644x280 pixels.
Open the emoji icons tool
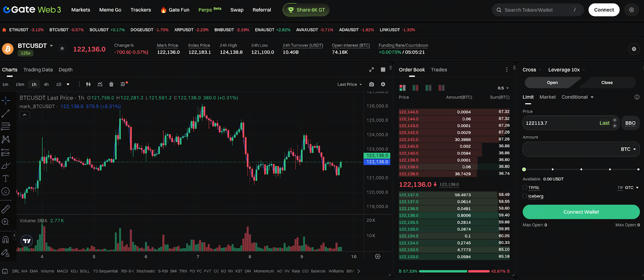click(6, 191)
